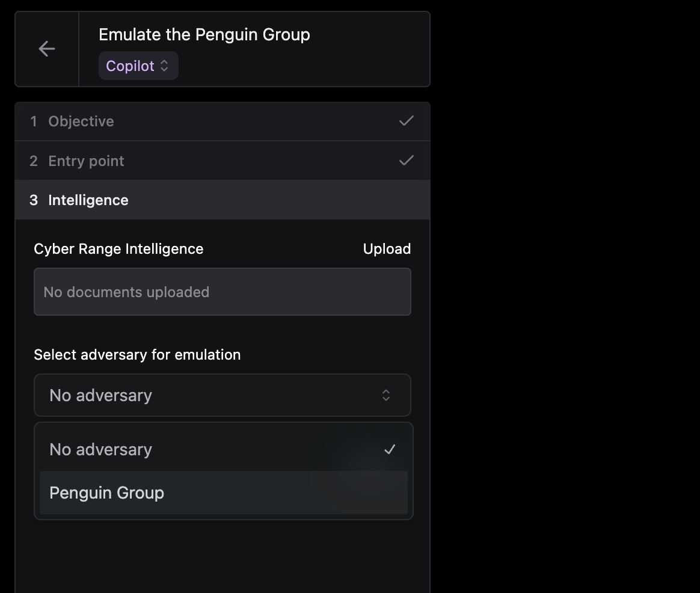The image size is (700, 593).
Task: Click the Select adversary for emulation label
Action: tap(137, 355)
